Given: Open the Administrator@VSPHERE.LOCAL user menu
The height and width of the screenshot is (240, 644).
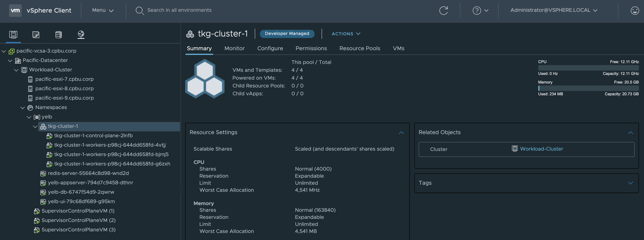Looking at the screenshot, I should [554, 10].
